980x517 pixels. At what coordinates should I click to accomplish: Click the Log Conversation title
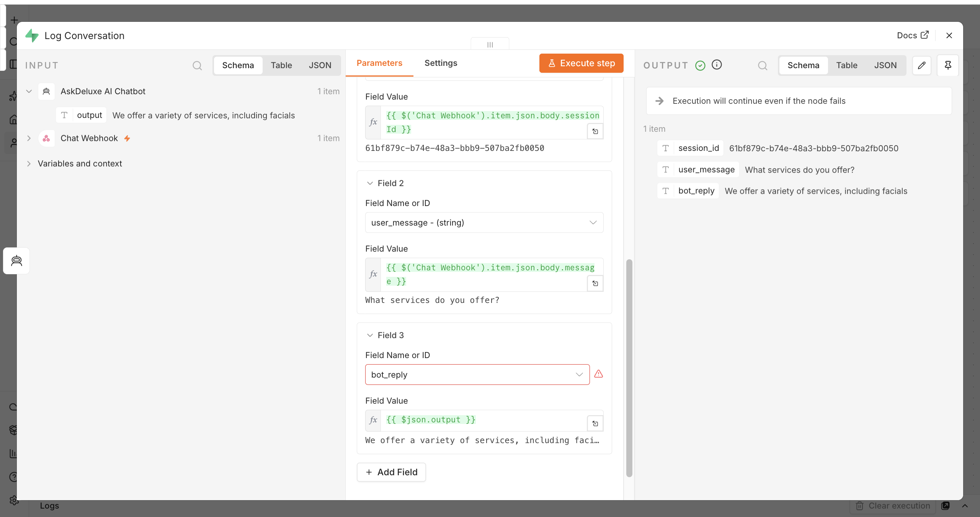[84, 36]
